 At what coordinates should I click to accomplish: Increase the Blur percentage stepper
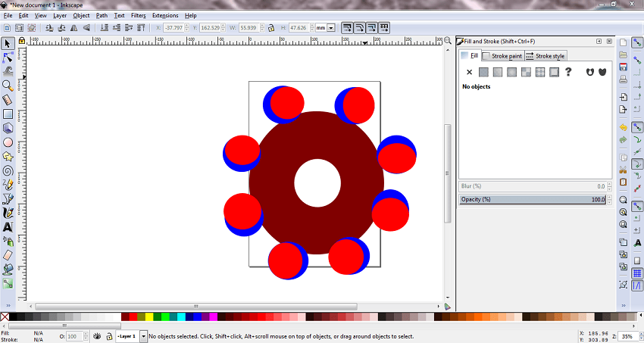(x=609, y=184)
